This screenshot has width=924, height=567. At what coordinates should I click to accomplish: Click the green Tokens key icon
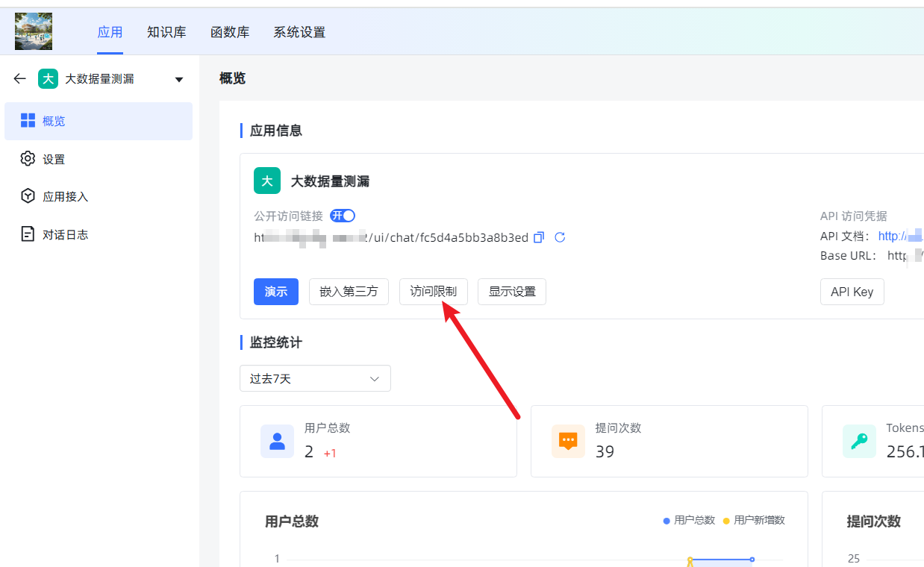coord(859,441)
